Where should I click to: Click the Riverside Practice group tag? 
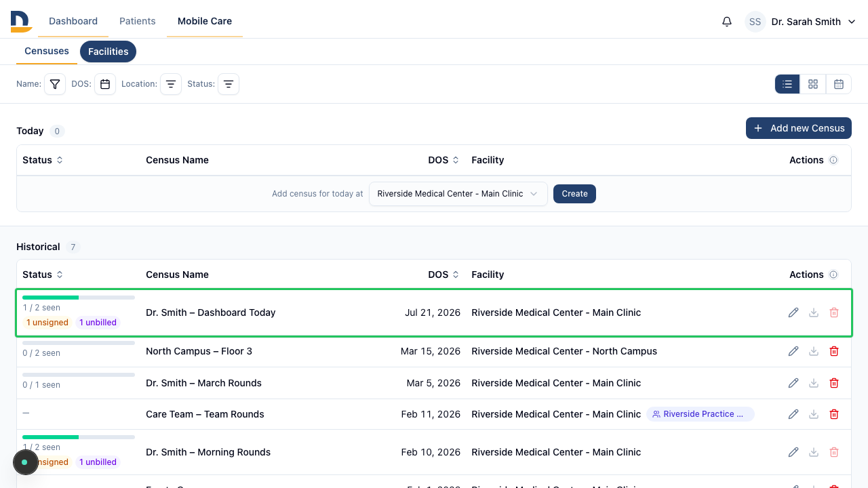(x=701, y=414)
